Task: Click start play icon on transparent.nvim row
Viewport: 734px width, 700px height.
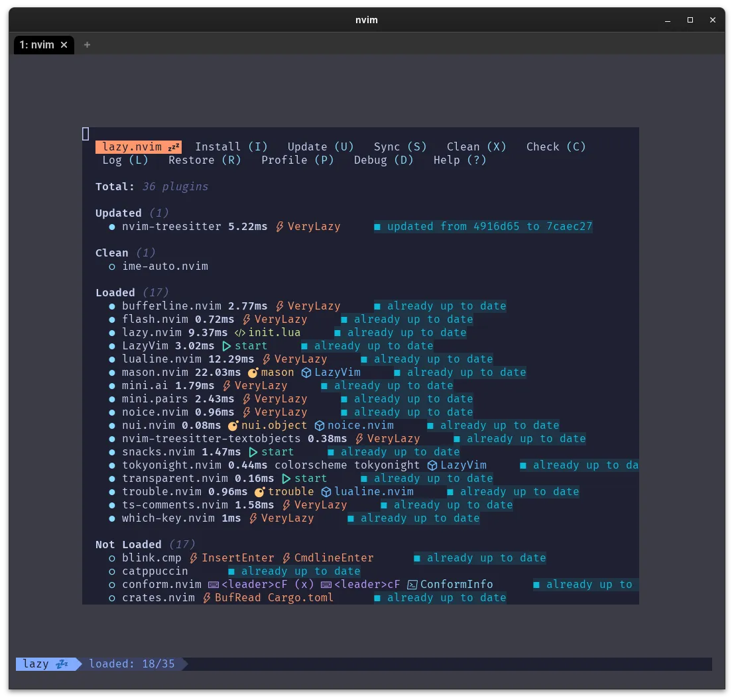Action: (286, 479)
